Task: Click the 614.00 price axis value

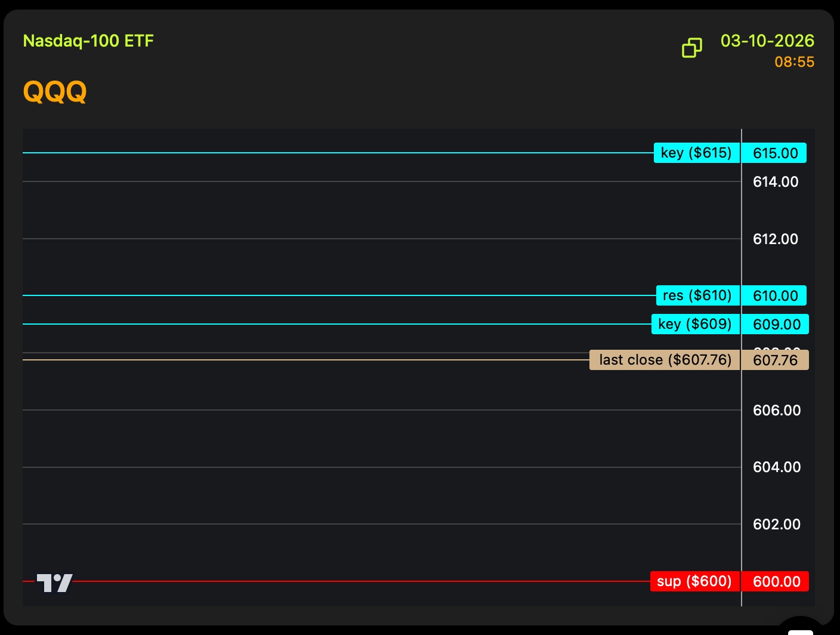Action: tap(775, 181)
